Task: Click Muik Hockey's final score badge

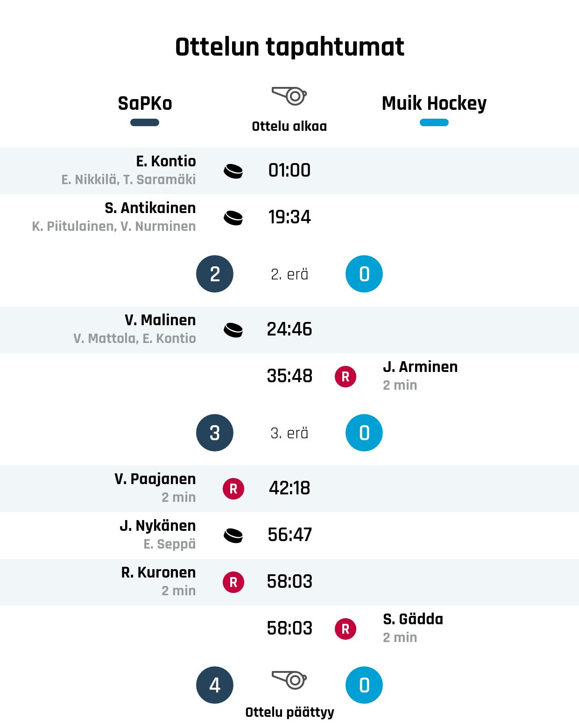Action: [364, 685]
